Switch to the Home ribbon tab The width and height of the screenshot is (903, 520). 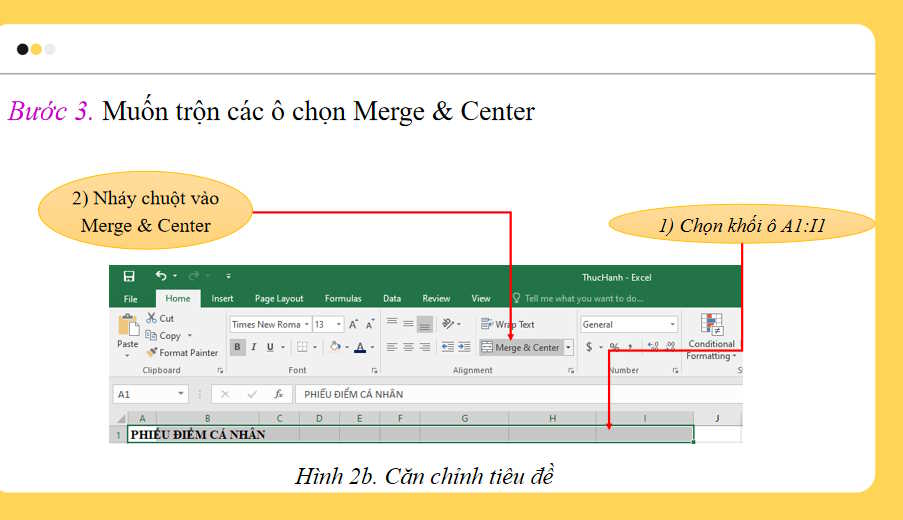(x=177, y=298)
